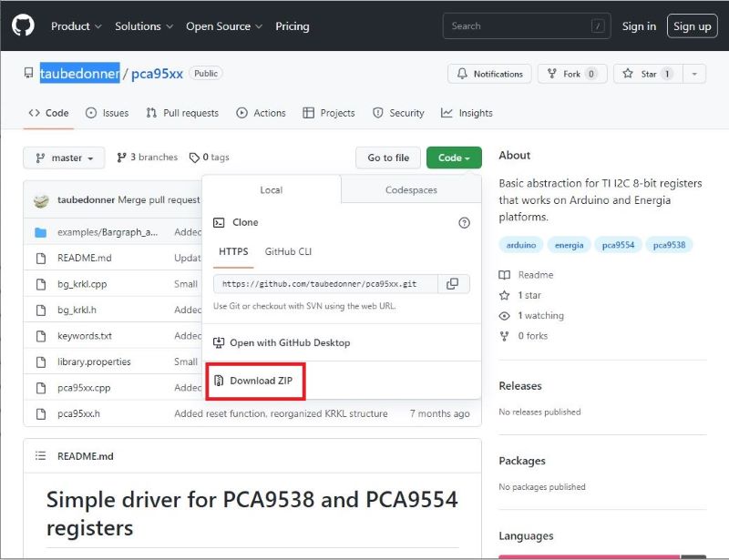The image size is (729, 560).
Task: Open the Actions tab
Action: pos(261,113)
